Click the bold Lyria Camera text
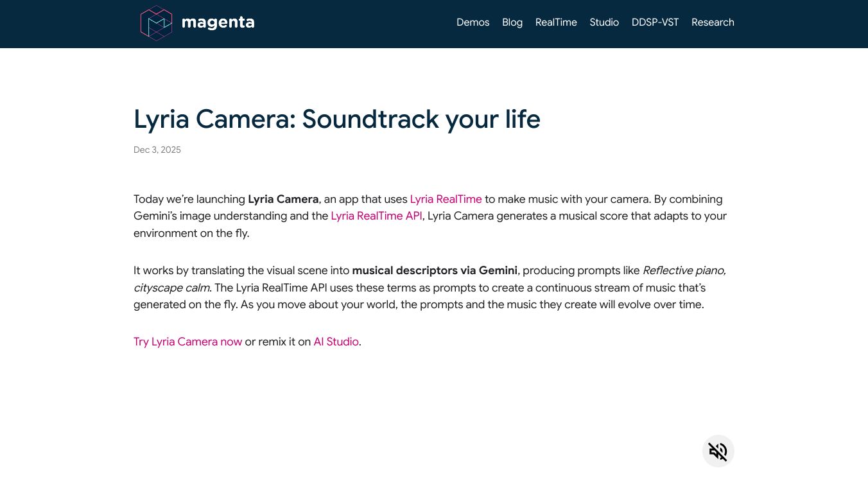 pos(283,199)
